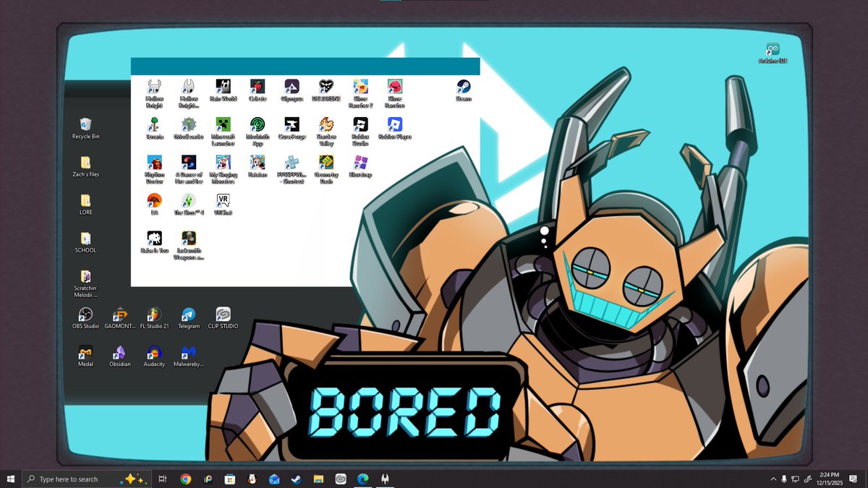Open The Sims 4 desktop shortcut
868x488 pixels.
(189, 204)
